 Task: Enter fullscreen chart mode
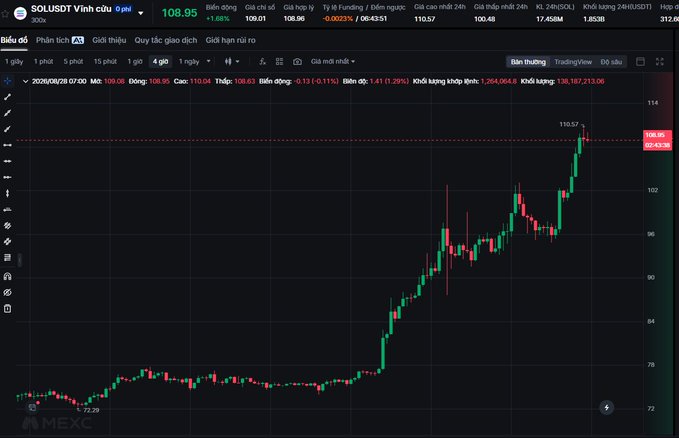(660, 62)
